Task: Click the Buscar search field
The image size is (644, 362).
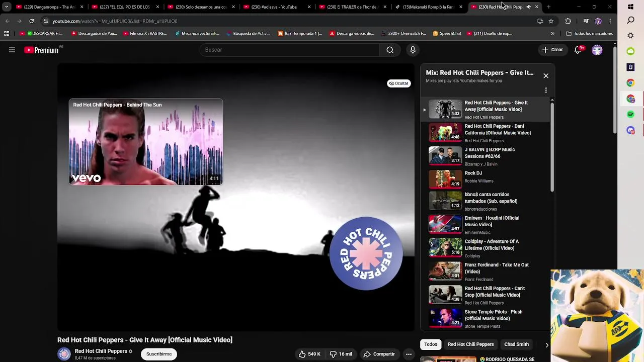Action: coord(289,50)
